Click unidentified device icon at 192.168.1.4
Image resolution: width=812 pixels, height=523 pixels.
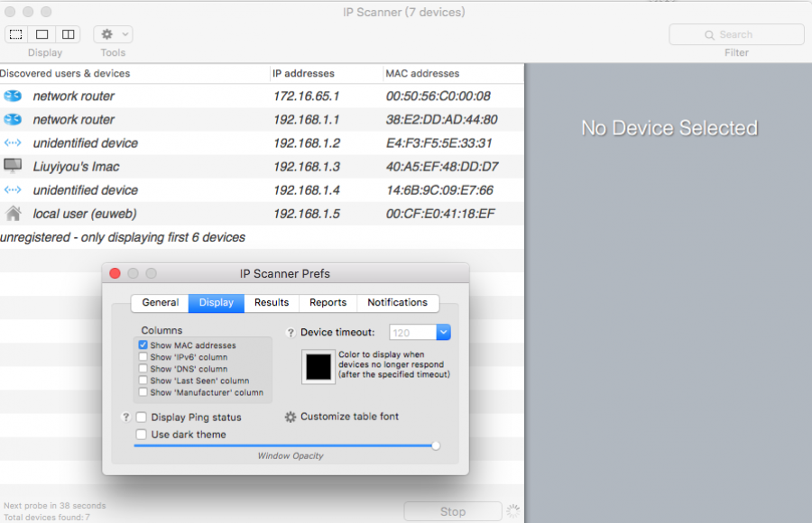point(13,190)
